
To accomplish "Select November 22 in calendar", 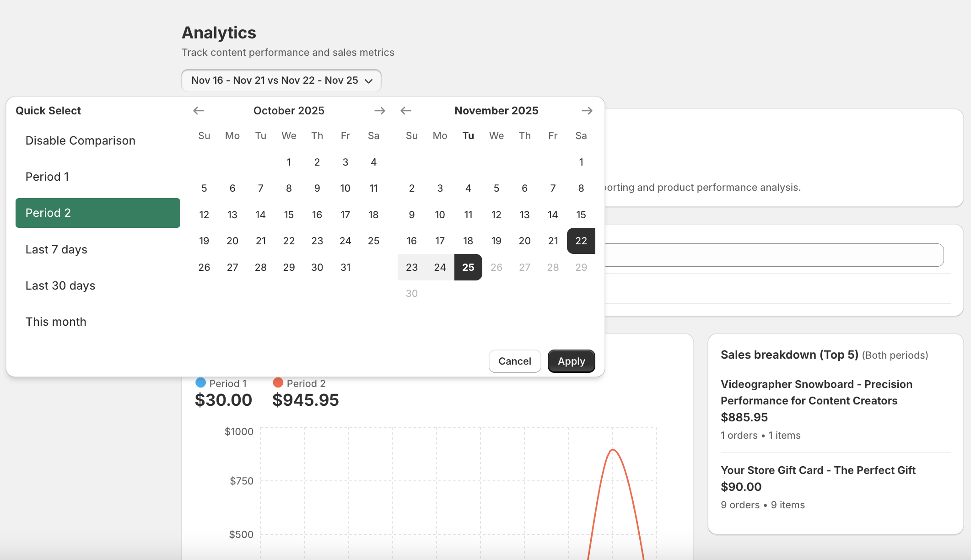I will coord(581,241).
